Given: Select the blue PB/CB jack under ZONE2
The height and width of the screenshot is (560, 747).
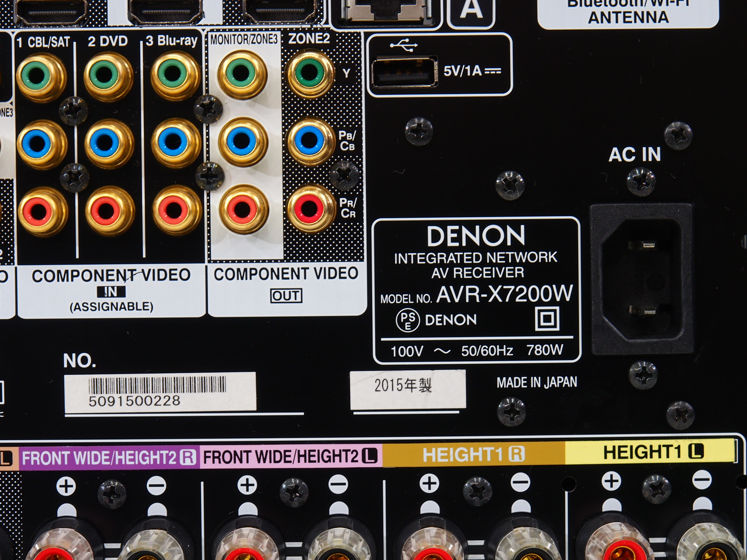Looking at the screenshot, I should 310,141.
